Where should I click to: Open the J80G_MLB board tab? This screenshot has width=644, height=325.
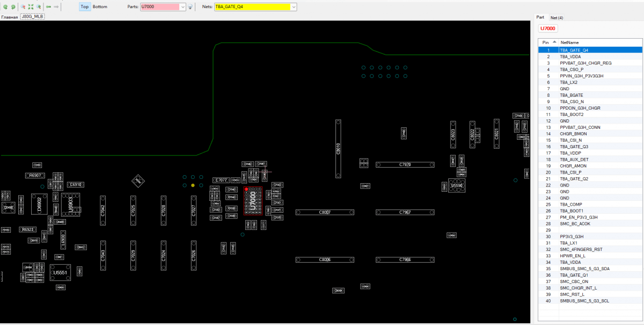tap(33, 17)
